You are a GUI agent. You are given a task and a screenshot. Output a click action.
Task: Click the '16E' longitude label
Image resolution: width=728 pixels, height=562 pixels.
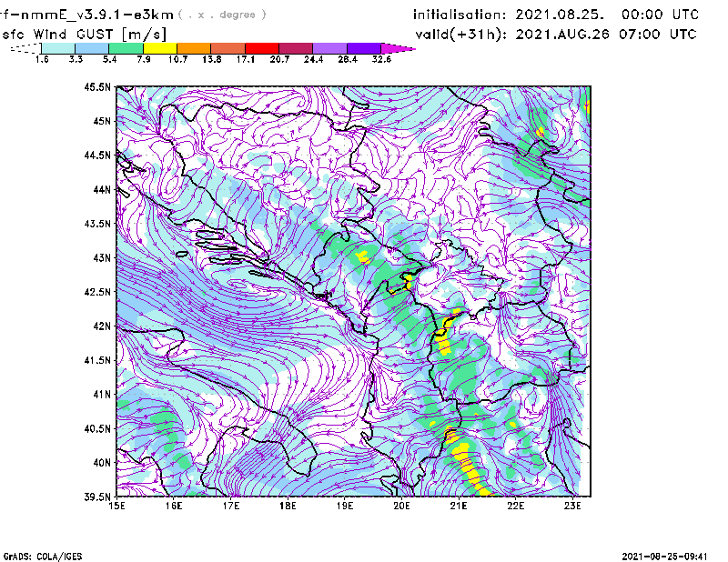pyautogui.click(x=174, y=506)
